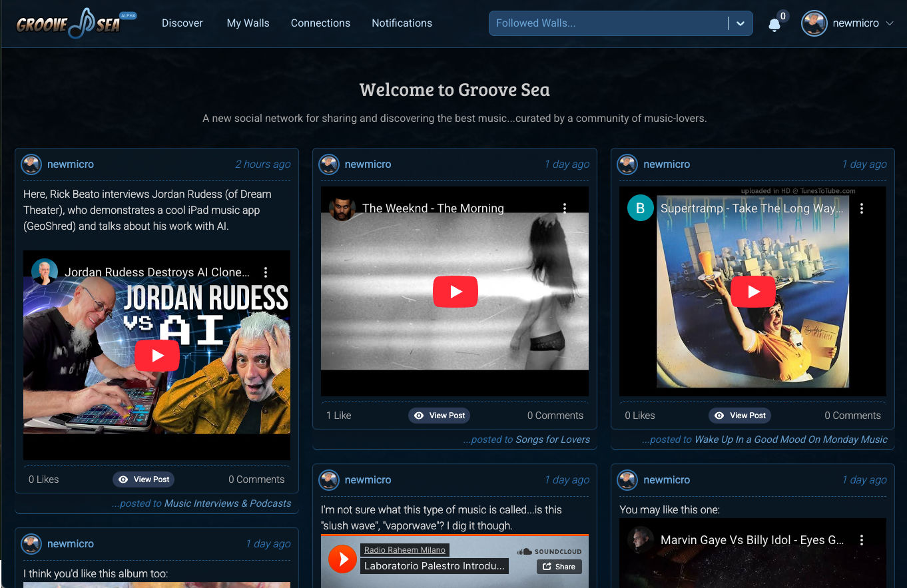View Post for The Weeknd video
Image resolution: width=907 pixels, height=588 pixels.
click(439, 416)
